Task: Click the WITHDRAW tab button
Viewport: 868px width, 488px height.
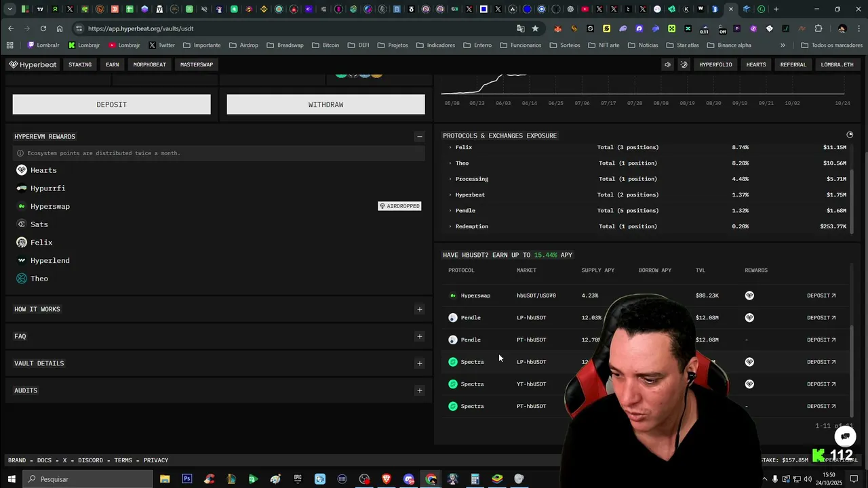Action: tap(325, 104)
